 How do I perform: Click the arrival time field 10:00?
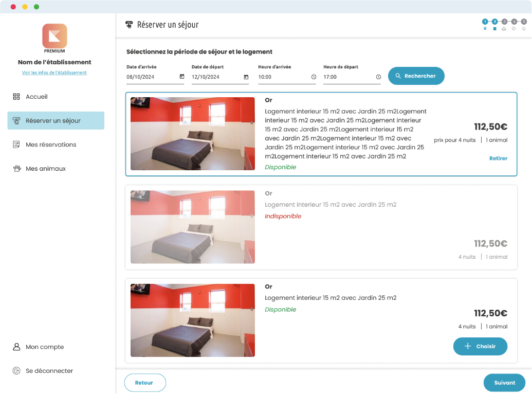[x=287, y=77]
